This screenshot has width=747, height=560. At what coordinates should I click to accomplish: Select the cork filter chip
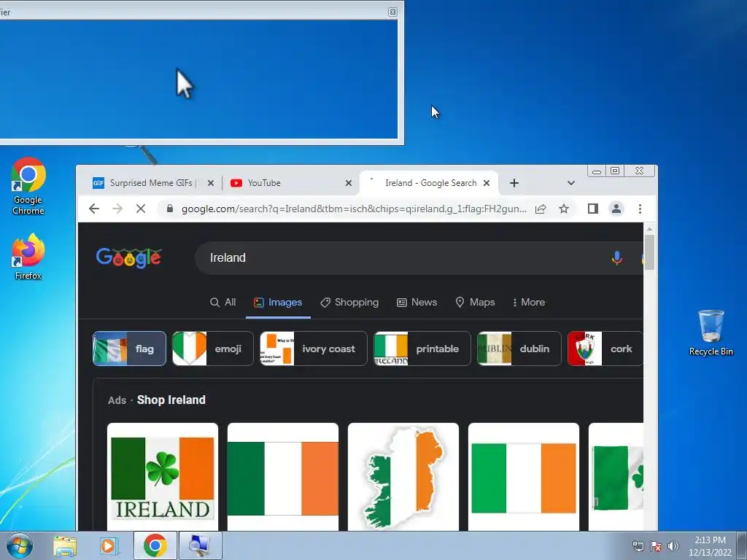click(x=605, y=349)
